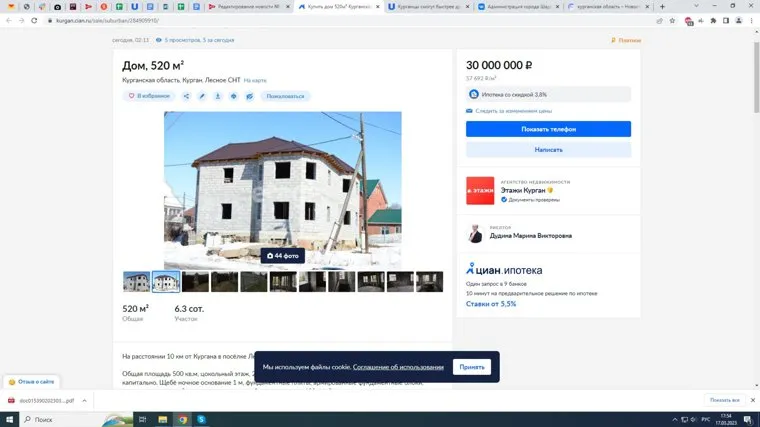Image resolution: width=760 pixels, height=427 pixels.
Task: Click the hide listing icon before 'Пожаловаться'
Action: pos(250,96)
